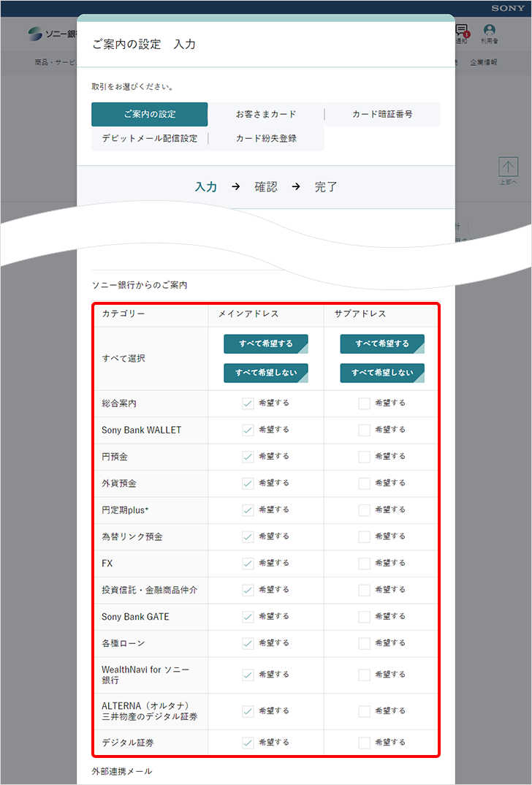Screen dimensions: 532x785
Task: Uncheck デジタル証券 main address checkbox
Action: click(x=248, y=743)
